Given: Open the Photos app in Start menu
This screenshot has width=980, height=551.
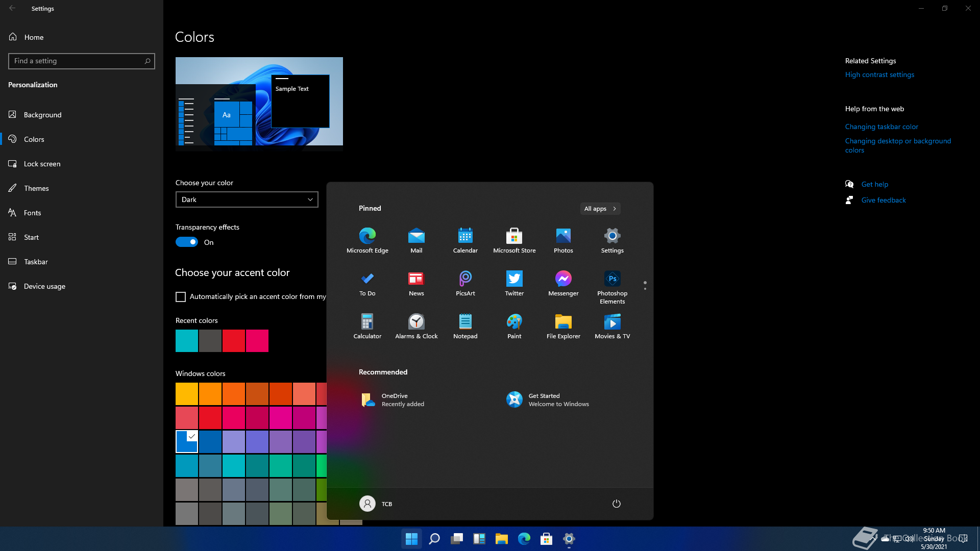Looking at the screenshot, I should 563,240.
